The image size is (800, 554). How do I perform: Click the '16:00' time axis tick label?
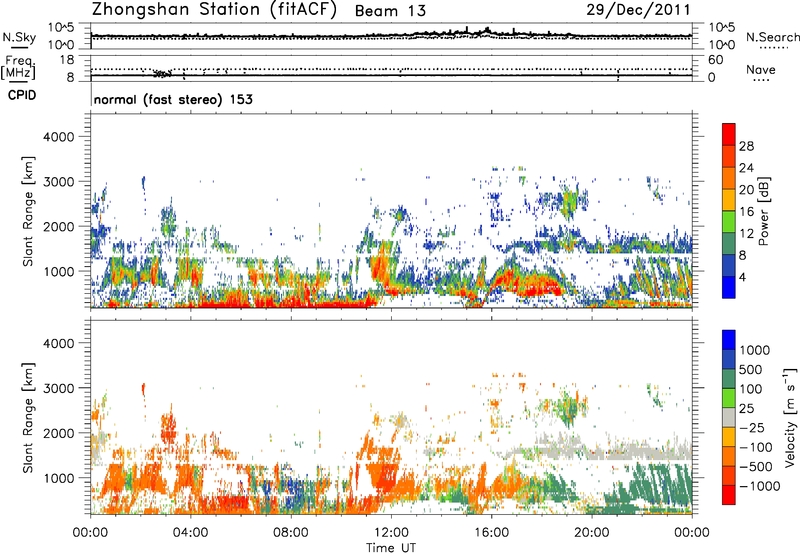[x=491, y=533]
